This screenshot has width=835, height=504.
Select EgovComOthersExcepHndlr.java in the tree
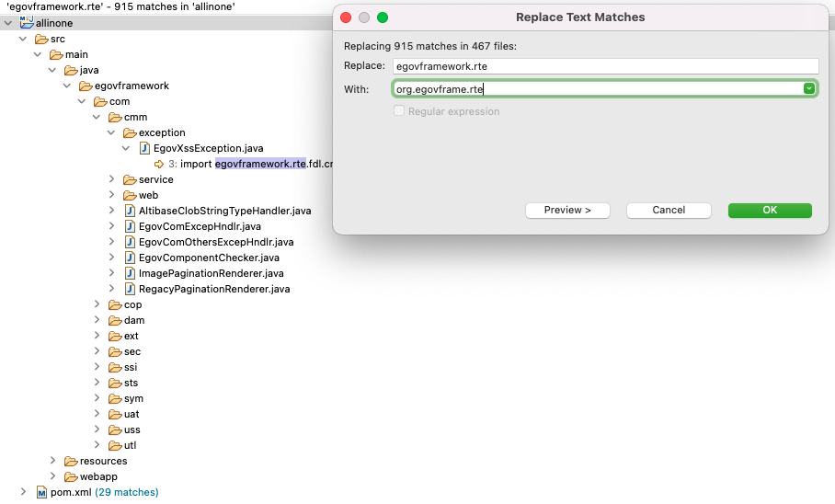coord(216,242)
